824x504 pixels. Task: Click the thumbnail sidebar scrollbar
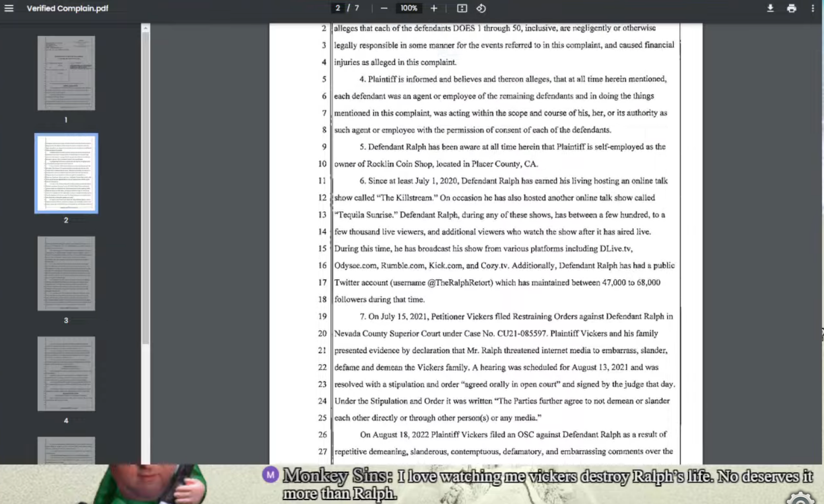pos(145,187)
